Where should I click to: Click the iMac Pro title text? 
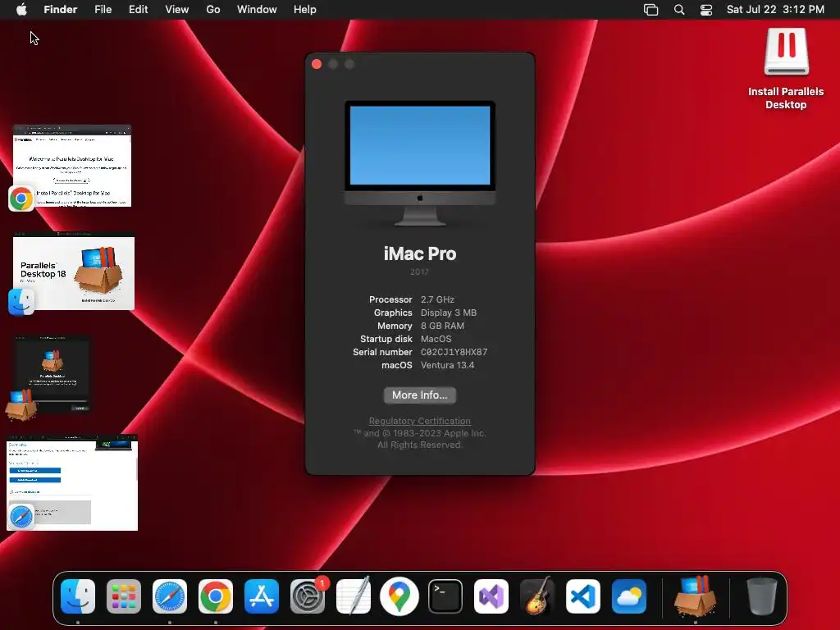coord(419,253)
